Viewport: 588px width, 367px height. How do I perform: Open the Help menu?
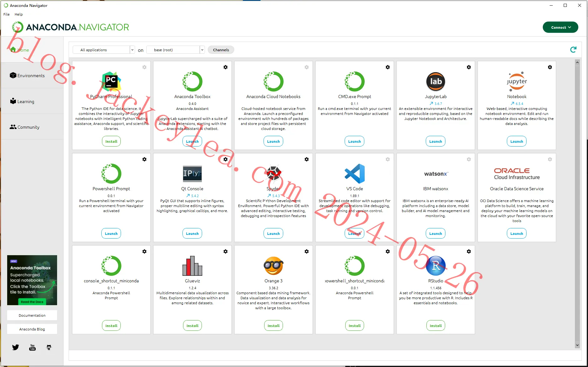pos(19,14)
